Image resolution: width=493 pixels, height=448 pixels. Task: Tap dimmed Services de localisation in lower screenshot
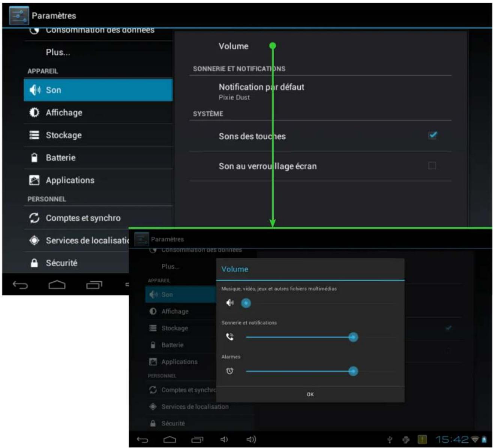coord(199,406)
